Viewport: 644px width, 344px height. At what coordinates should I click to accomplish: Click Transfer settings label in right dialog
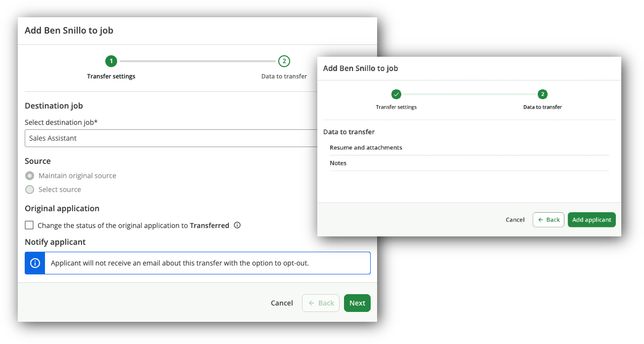[x=396, y=107]
